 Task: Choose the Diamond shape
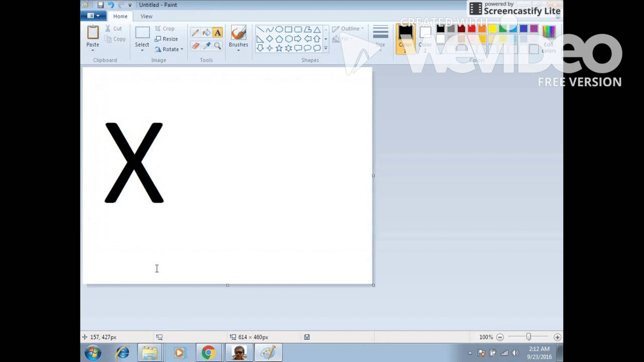(269, 39)
